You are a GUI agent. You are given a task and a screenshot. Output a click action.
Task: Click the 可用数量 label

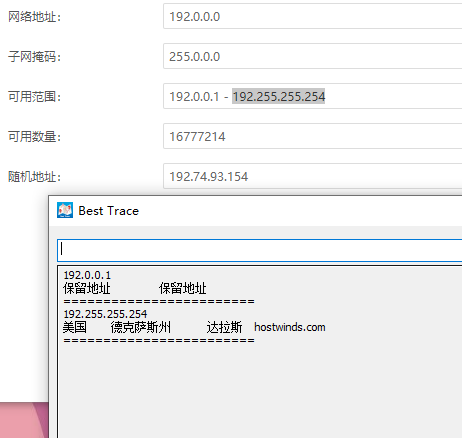click(x=35, y=137)
